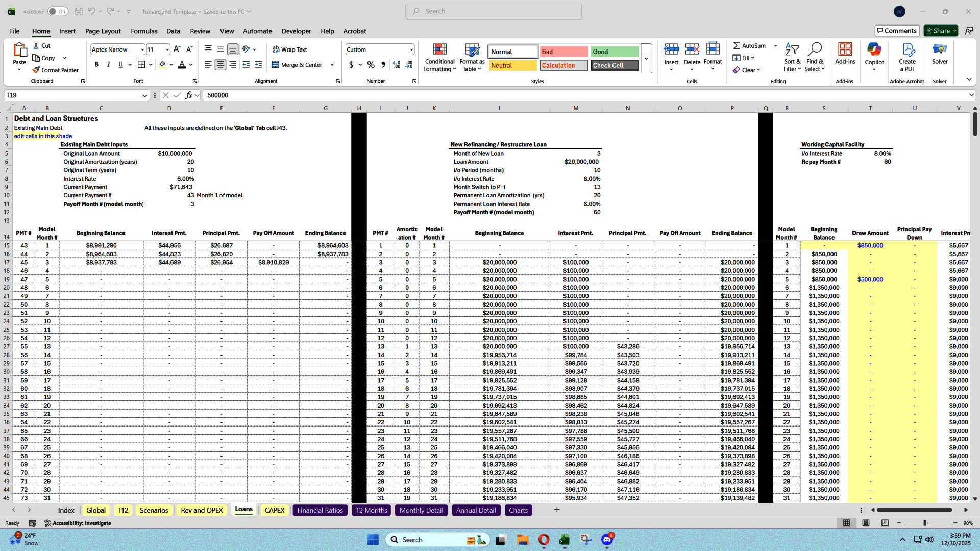The width and height of the screenshot is (980, 551).
Task: Open the Fill Color dropdown arrow
Action: (x=170, y=65)
